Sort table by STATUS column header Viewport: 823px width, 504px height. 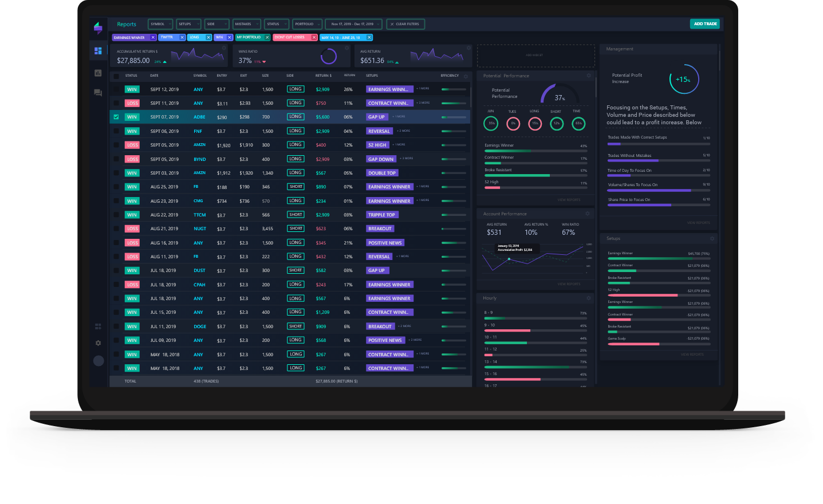click(131, 76)
